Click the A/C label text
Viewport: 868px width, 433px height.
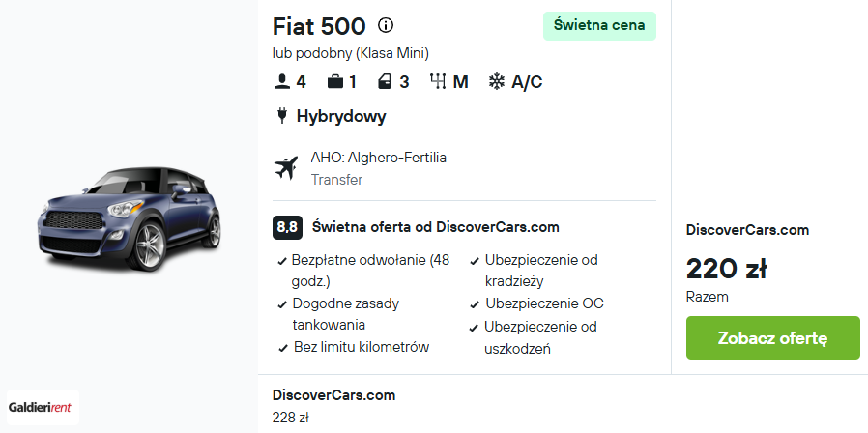[527, 82]
